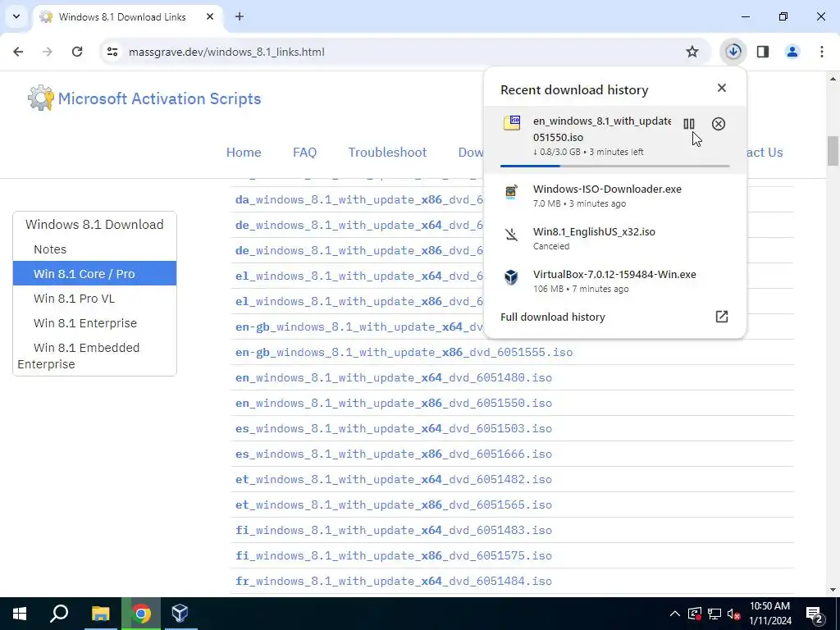840x630 pixels.
Task: Open the Chrome profile avatar
Action: [792, 52]
